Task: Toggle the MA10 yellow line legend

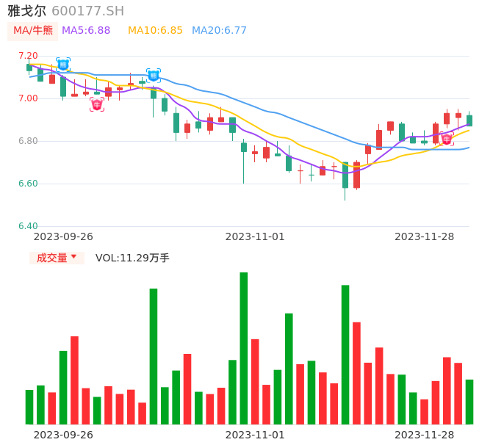Action: tap(155, 31)
